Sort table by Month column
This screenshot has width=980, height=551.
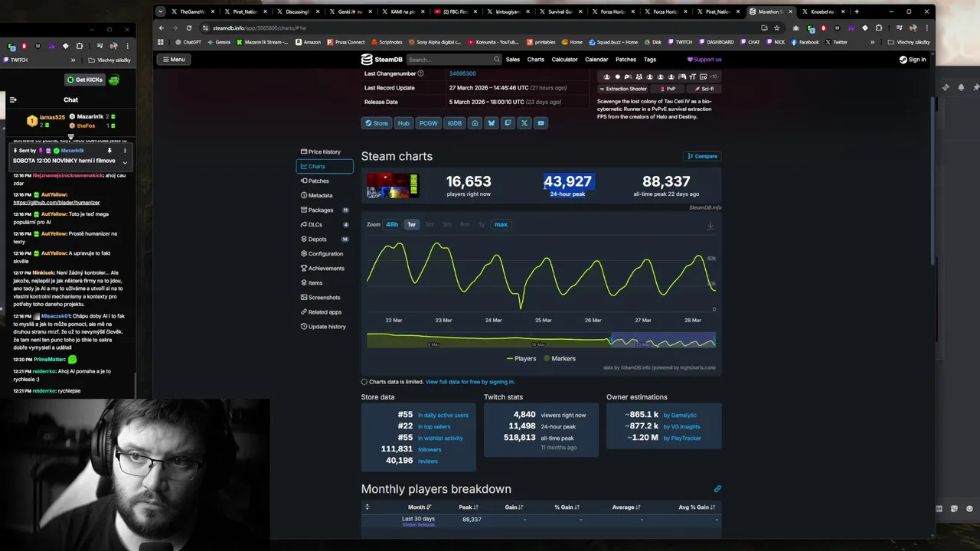(420, 507)
